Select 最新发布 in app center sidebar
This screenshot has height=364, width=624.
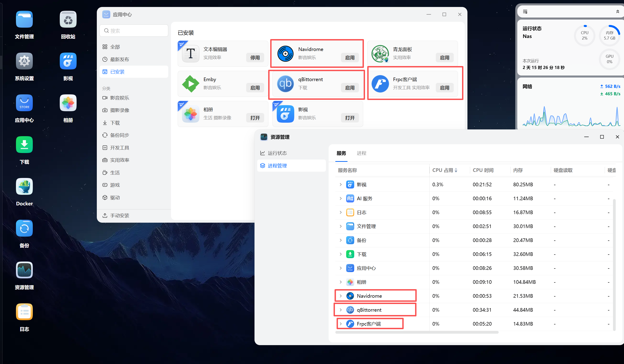tap(119, 59)
